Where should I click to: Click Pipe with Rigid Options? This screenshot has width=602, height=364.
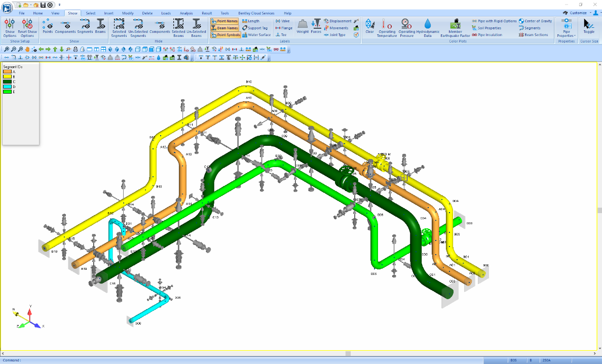494,21
